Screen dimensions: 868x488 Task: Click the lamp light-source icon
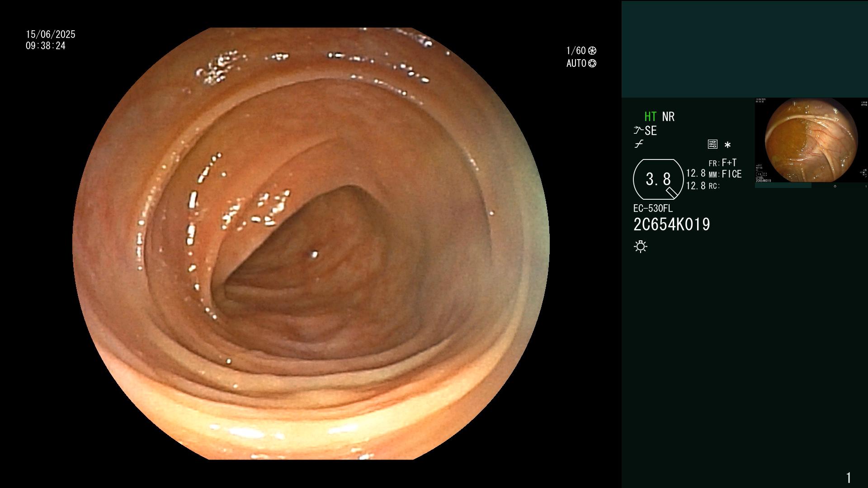[x=641, y=247]
